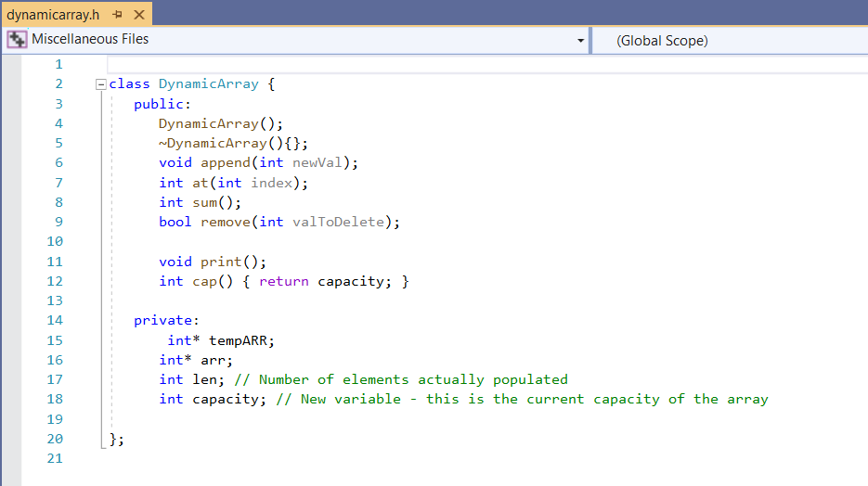
Task: Click line number 21 in gutter
Action: [x=55, y=458]
